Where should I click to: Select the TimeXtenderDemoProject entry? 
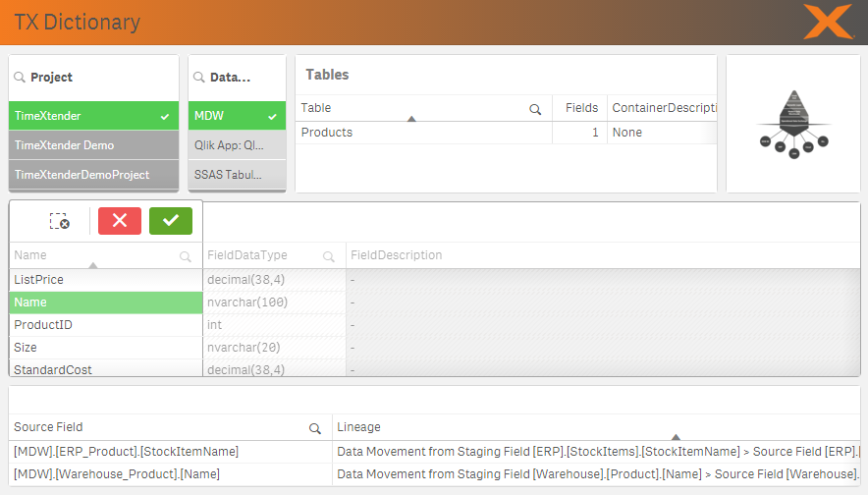93,175
